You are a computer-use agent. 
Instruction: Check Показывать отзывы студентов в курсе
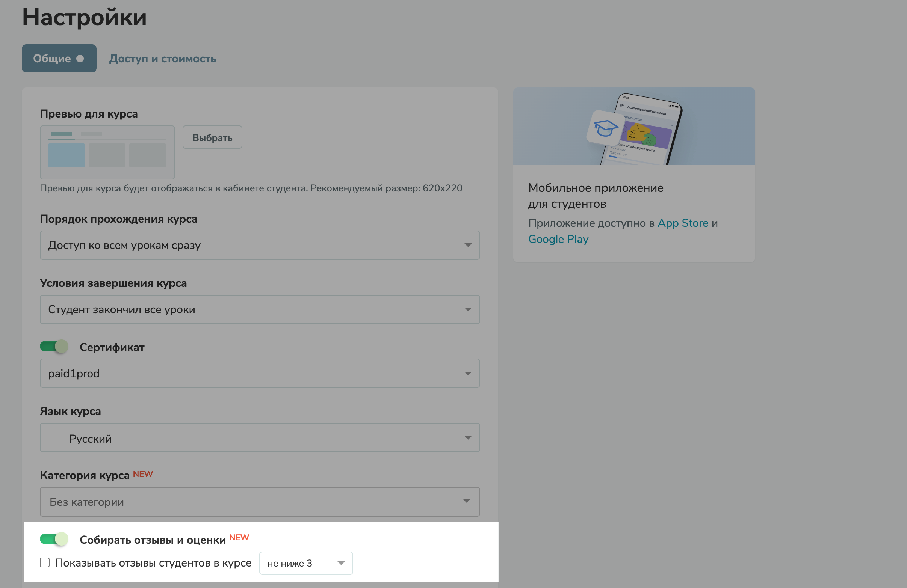pyautogui.click(x=45, y=562)
